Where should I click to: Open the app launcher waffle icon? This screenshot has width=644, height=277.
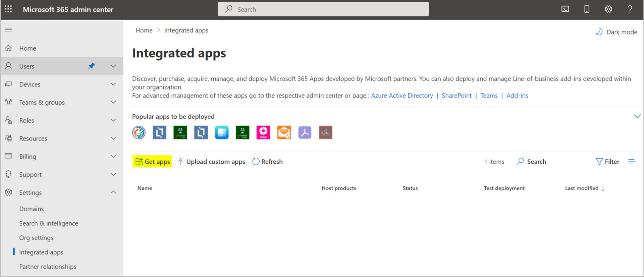coord(8,9)
